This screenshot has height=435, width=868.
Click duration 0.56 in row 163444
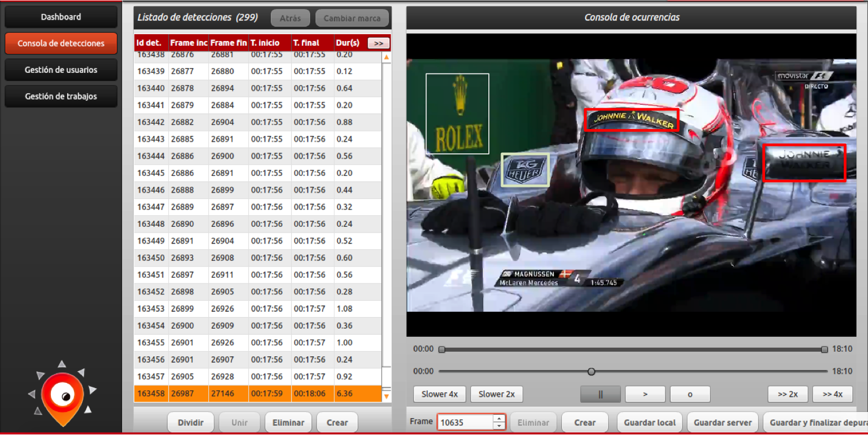click(344, 156)
